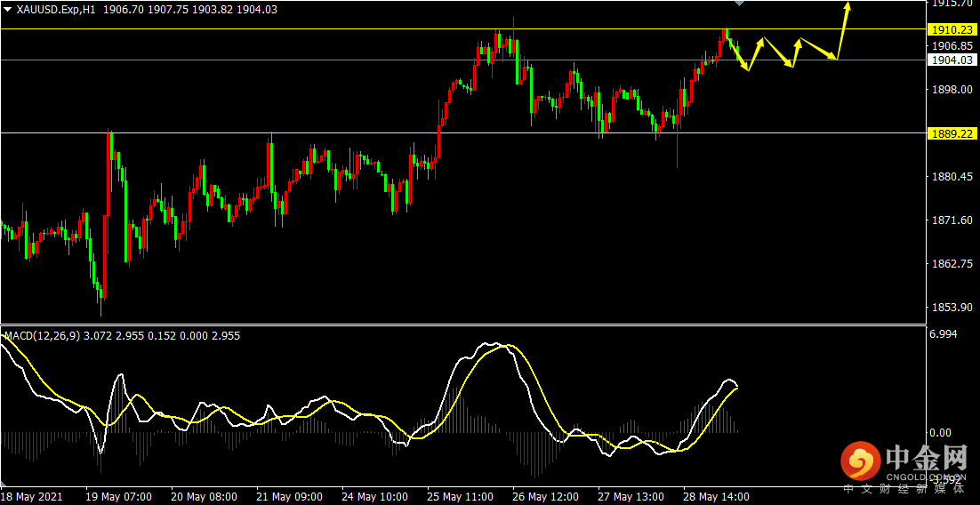The width and height of the screenshot is (980, 505).
Task: Click the 1853.90 price scale value
Action: pos(952,308)
